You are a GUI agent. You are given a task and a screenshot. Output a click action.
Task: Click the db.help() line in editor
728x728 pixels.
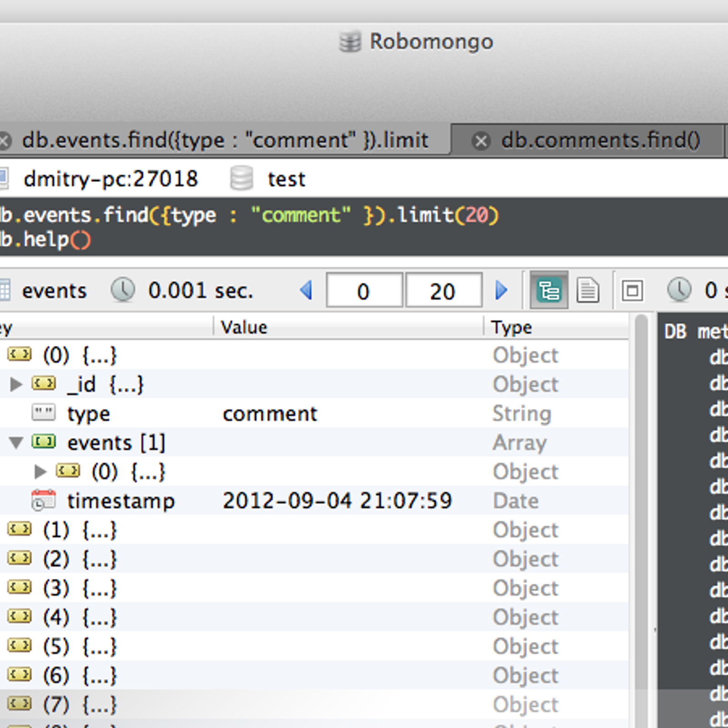(x=45, y=240)
